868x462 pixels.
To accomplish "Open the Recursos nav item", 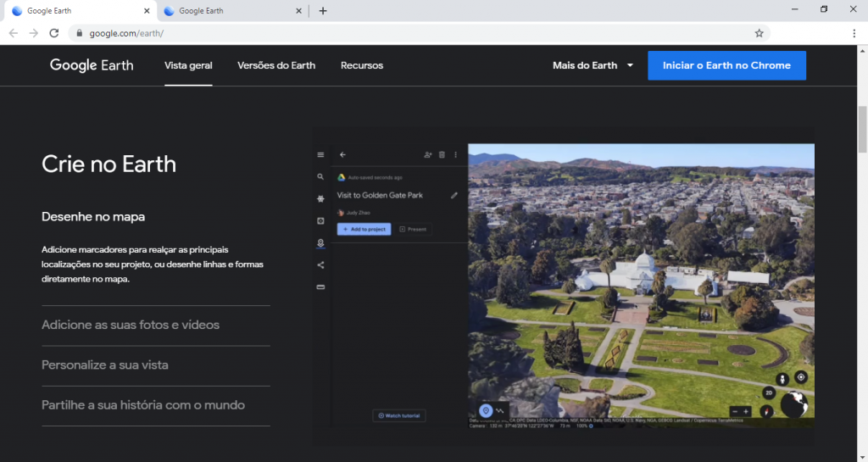I will (362, 65).
